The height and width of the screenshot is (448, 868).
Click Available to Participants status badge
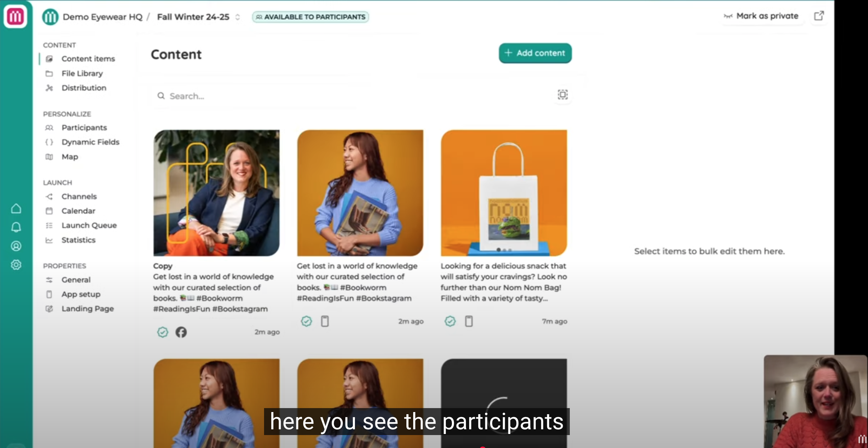click(310, 17)
